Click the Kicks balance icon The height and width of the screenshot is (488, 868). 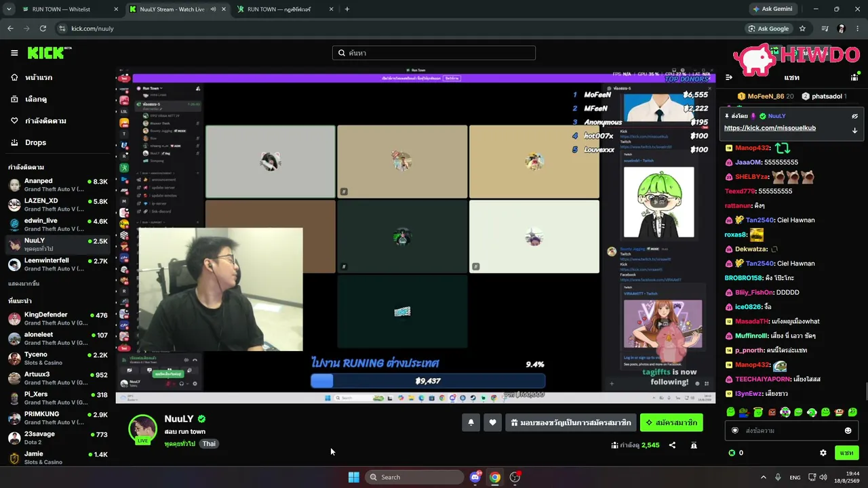tap(732, 453)
